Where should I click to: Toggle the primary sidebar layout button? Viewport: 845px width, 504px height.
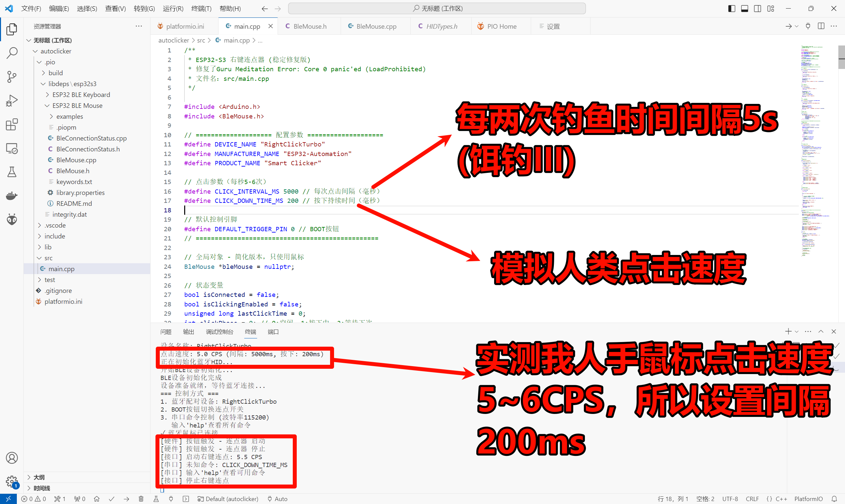click(x=732, y=9)
